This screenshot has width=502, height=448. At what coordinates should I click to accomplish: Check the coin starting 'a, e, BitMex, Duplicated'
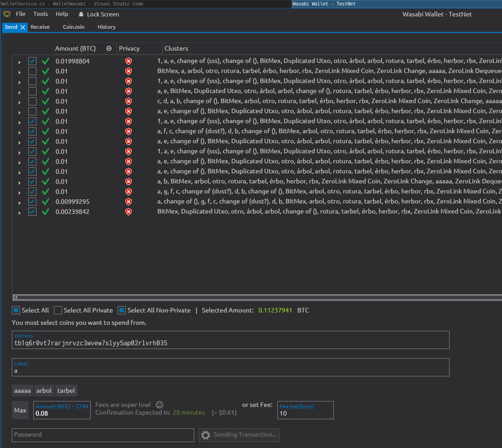point(32,91)
